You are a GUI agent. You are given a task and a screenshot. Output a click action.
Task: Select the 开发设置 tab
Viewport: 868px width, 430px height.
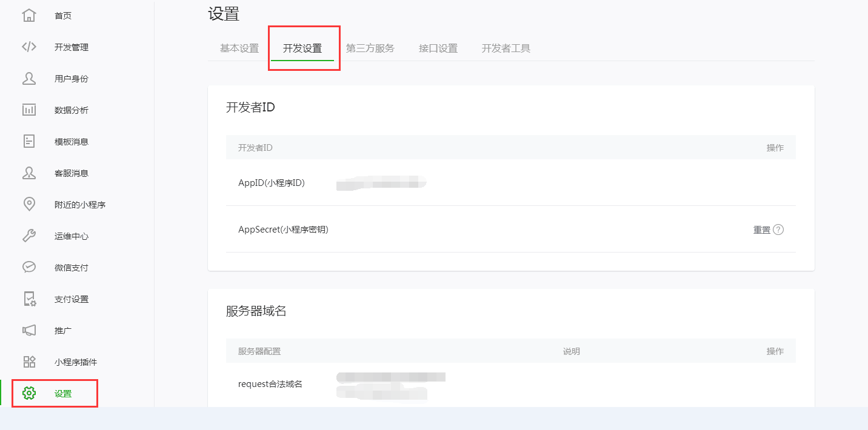302,48
